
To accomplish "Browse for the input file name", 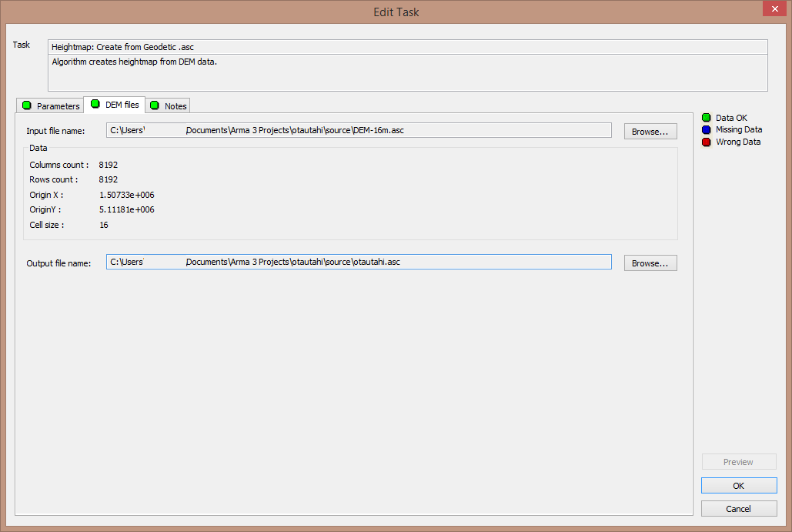I will [x=650, y=132].
